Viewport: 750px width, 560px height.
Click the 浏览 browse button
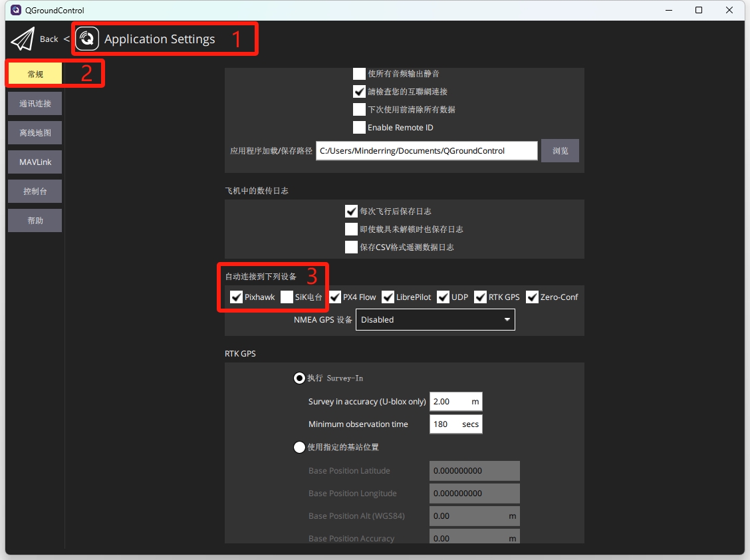pyautogui.click(x=560, y=151)
